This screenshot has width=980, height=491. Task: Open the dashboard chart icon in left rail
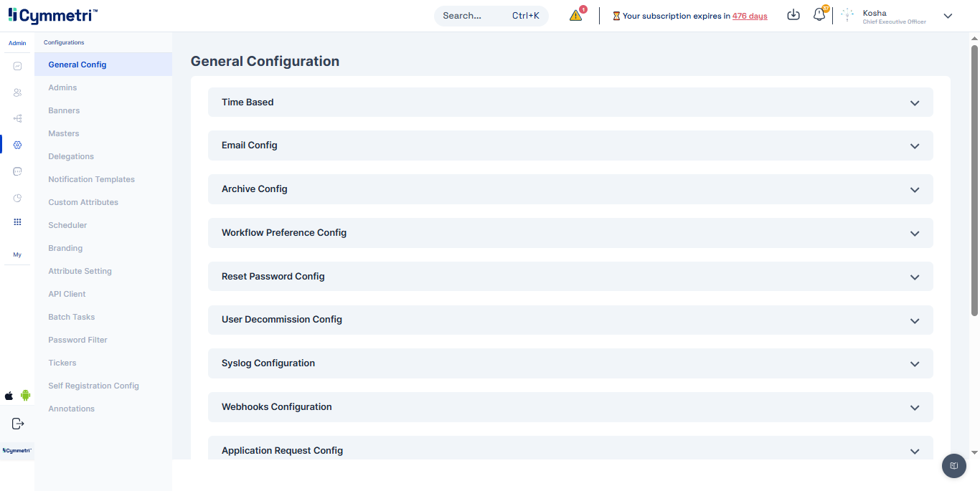coord(17,66)
